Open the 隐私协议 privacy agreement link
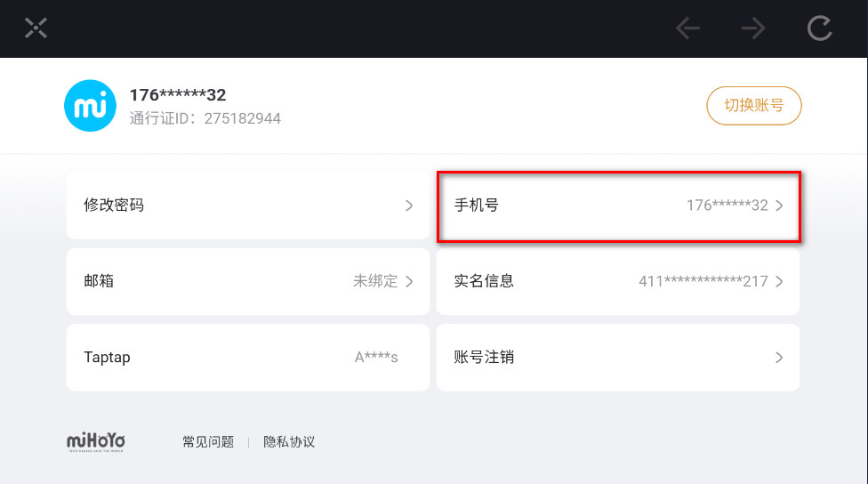The height and width of the screenshot is (484, 868). (x=289, y=441)
